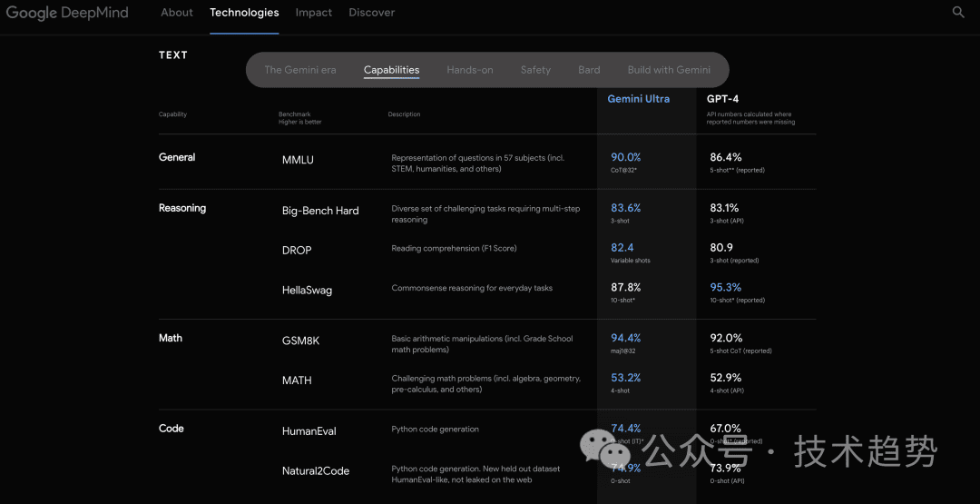Open the About menu item
Screen dimensions: 980x504
pyautogui.click(x=177, y=13)
